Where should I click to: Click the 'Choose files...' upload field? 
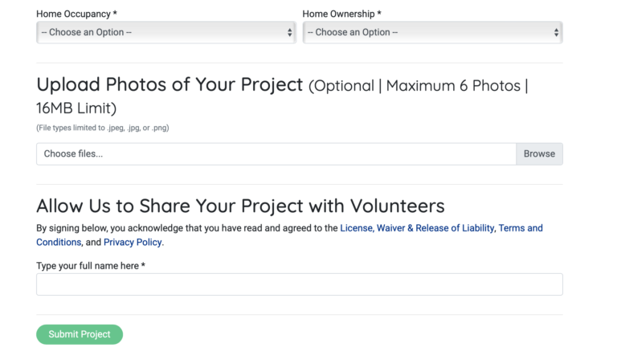[276, 153]
